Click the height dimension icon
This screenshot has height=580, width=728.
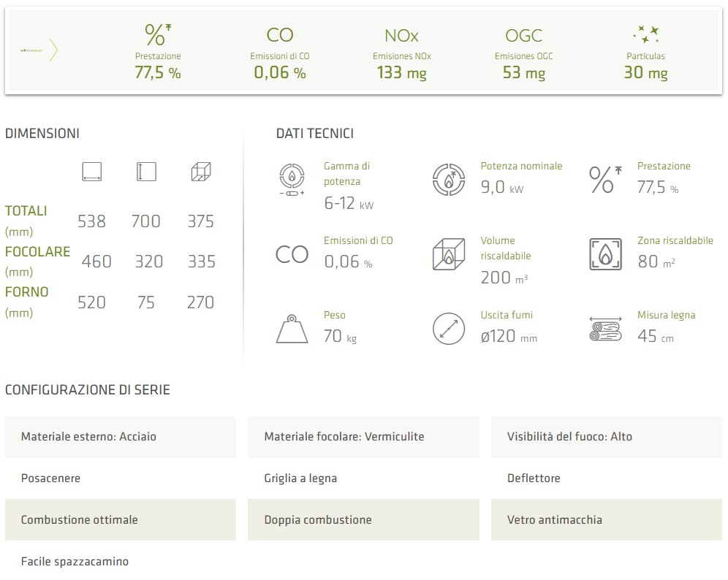pyautogui.click(x=146, y=172)
